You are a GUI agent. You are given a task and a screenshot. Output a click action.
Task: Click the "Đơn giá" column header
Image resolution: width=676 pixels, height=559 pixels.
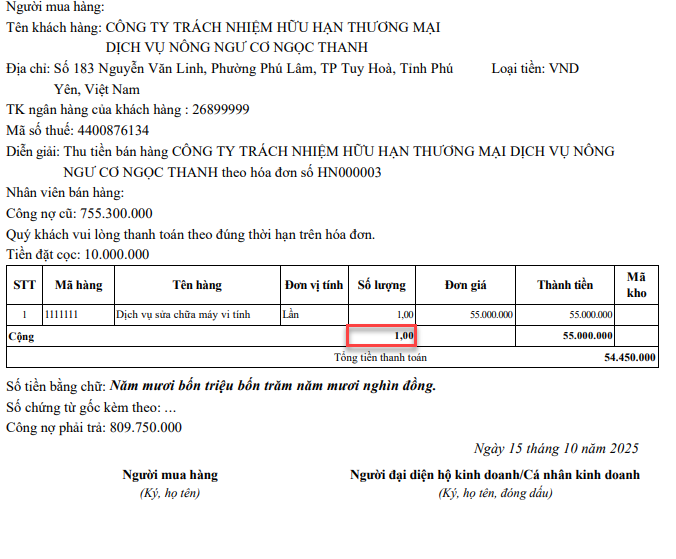click(466, 285)
